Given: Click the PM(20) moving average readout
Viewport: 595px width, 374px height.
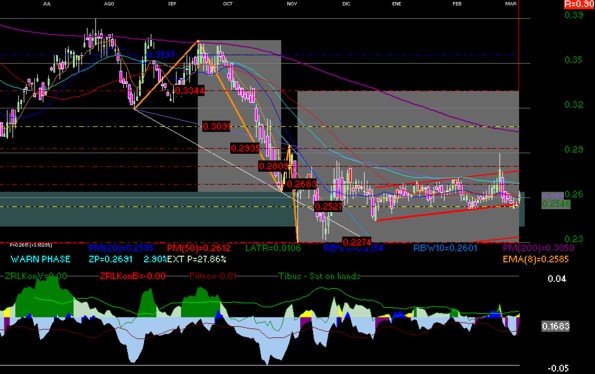Looking at the screenshot, I should pyautogui.click(x=121, y=248).
